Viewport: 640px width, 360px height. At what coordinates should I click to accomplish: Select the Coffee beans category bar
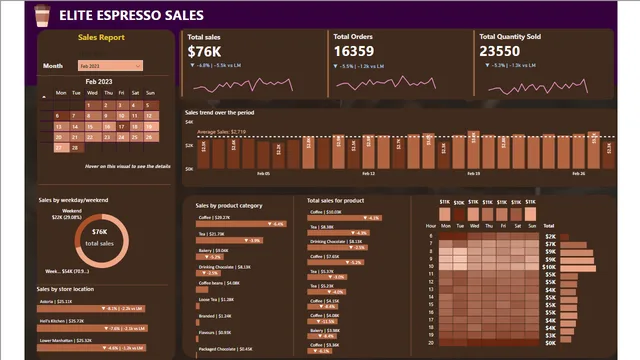202,289
